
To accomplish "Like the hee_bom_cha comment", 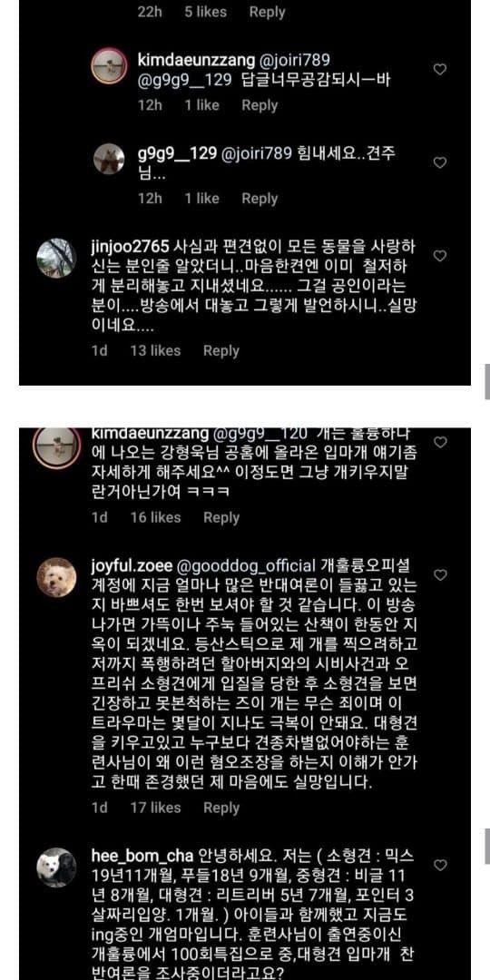I will tap(440, 865).
